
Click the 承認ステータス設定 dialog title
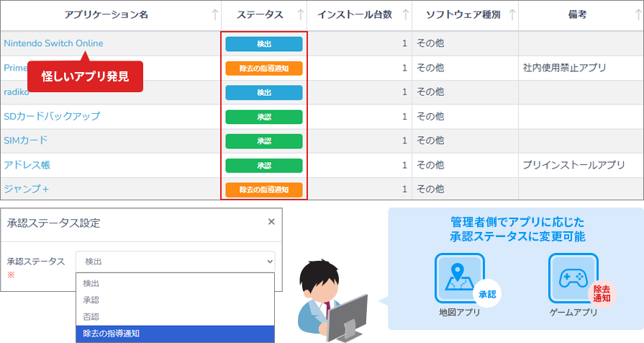[54, 223]
